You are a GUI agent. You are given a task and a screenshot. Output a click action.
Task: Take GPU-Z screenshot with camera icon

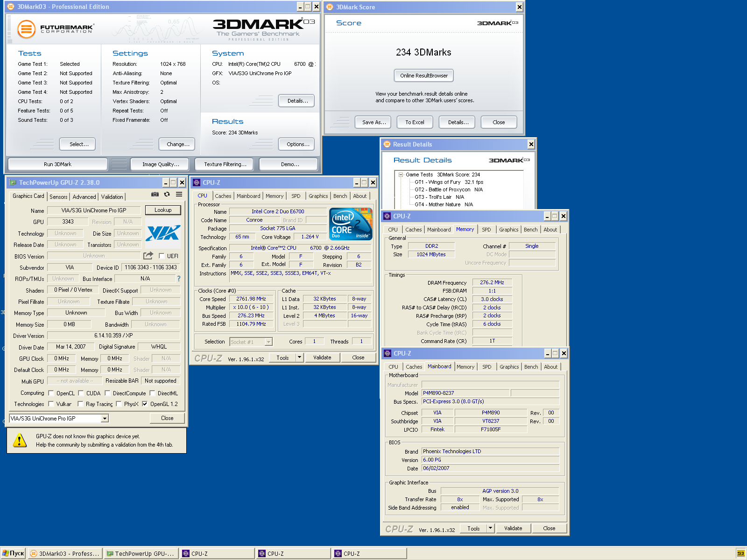155,194
